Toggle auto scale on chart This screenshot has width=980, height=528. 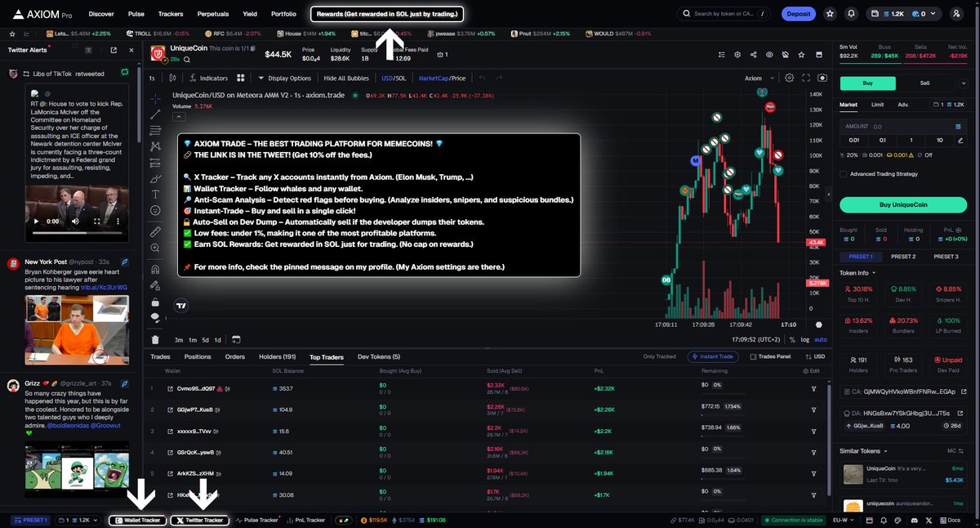(821, 339)
